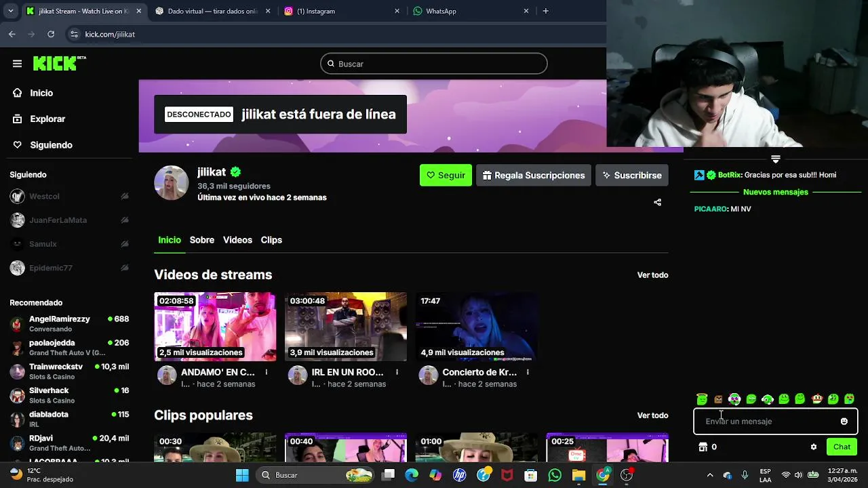Close the WhatsApp browser tab

tap(526, 11)
